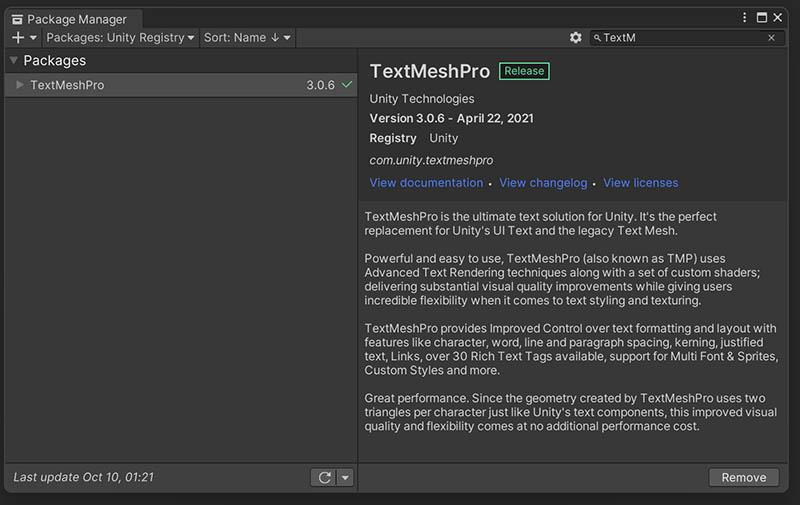Image resolution: width=800 pixels, height=505 pixels.
Task: Close the Package Manager window
Action: (x=778, y=18)
